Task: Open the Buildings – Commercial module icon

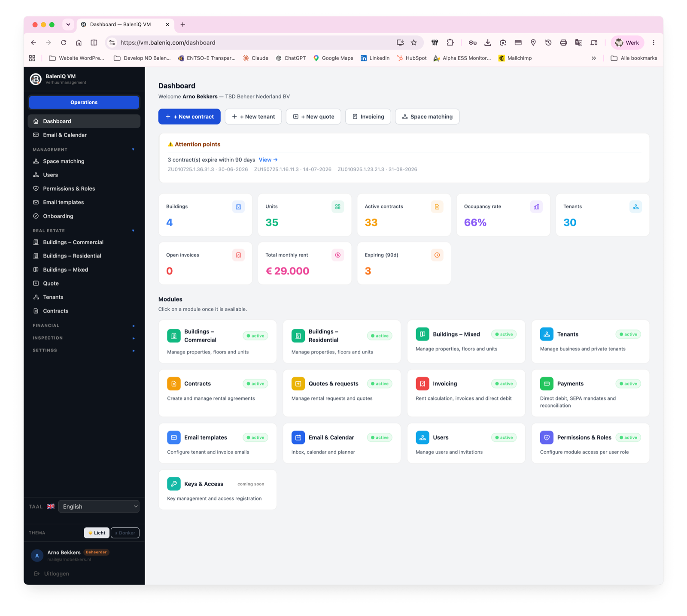Action: (174, 336)
